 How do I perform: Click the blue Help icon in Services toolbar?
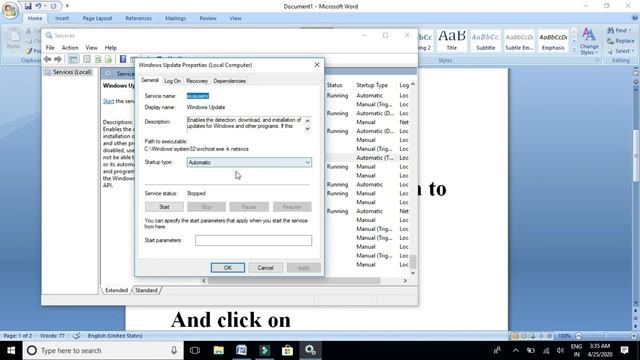point(123,60)
